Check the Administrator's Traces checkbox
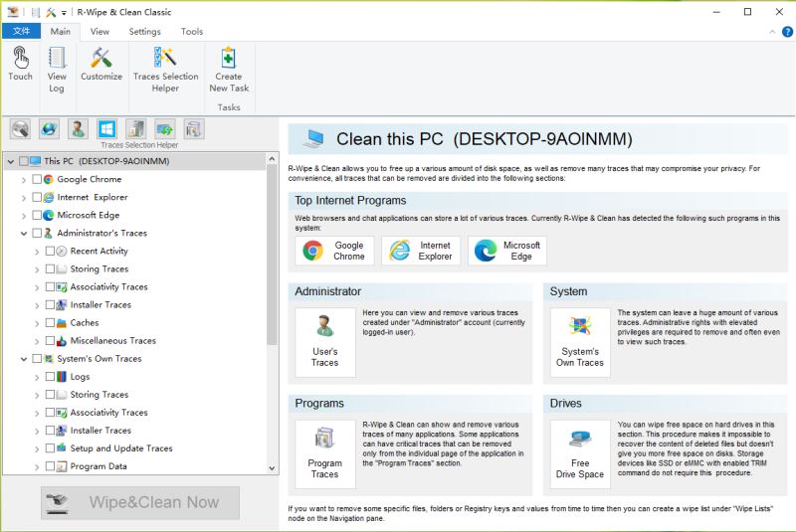This screenshot has width=796, height=532. point(37,233)
